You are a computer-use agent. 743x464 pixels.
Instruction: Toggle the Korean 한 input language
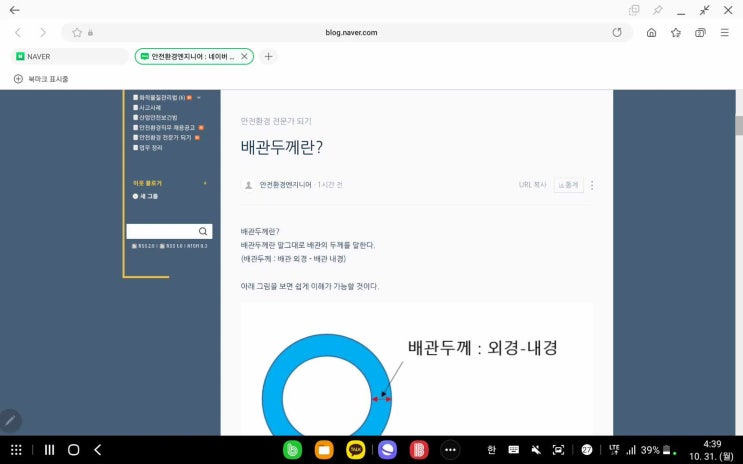491,450
